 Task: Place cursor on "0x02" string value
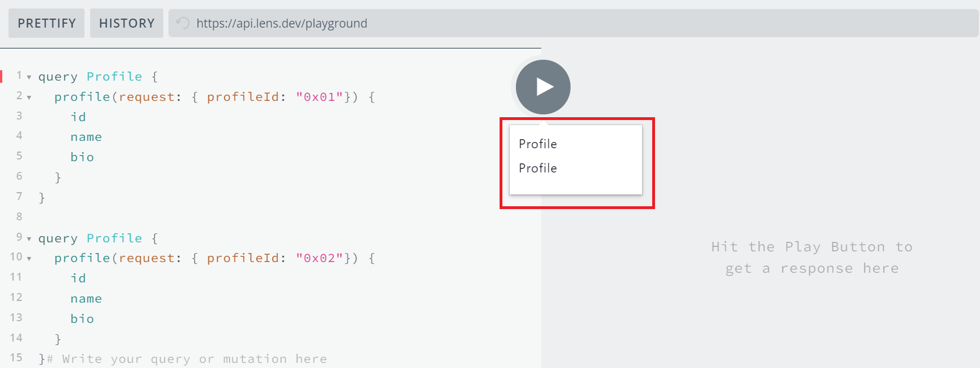tap(319, 258)
